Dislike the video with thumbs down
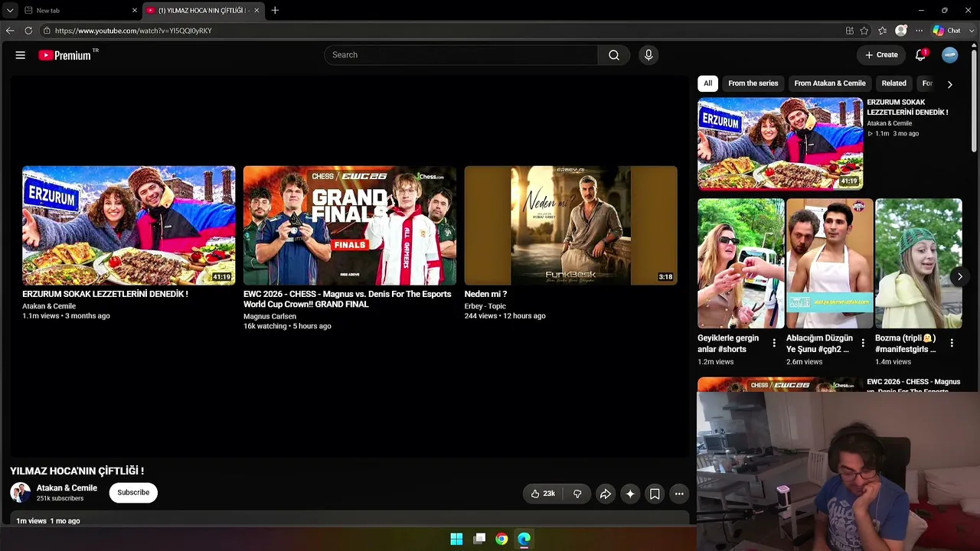Screen dimensions: 980x551 [577, 494]
